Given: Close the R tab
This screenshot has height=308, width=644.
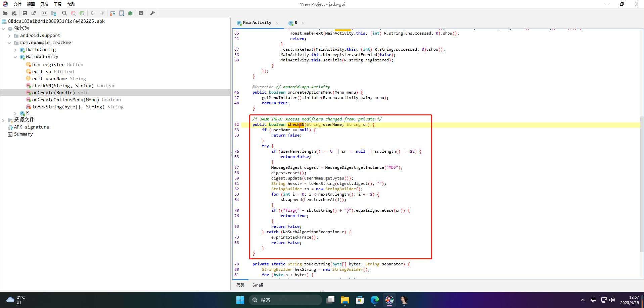Looking at the screenshot, I should [x=303, y=23].
